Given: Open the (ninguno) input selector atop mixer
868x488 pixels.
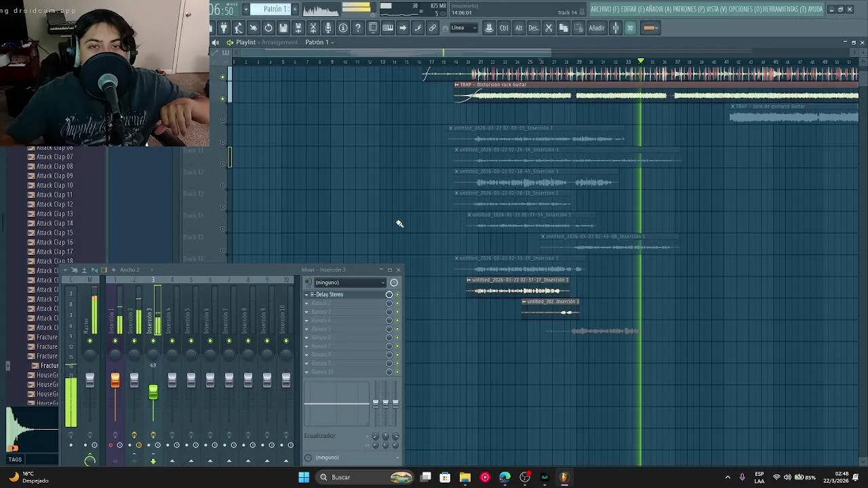Looking at the screenshot, I should coord(349,283).
